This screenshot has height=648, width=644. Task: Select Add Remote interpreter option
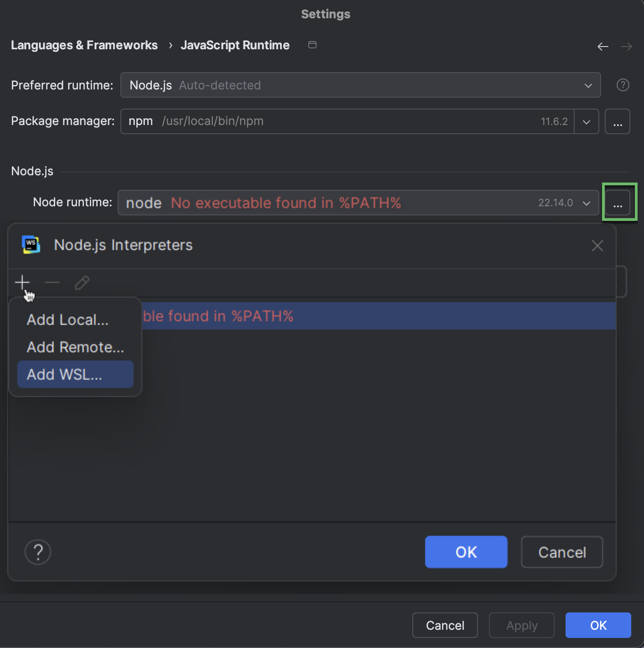point(75,347)
